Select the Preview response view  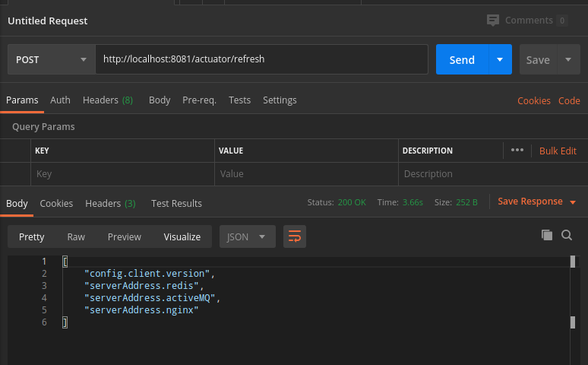click(125, 236)
